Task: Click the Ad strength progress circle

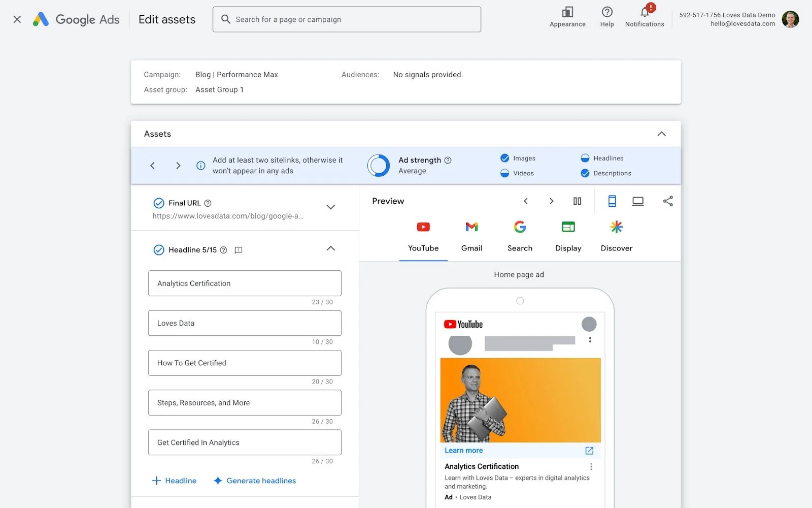Action: click(378, 165)
